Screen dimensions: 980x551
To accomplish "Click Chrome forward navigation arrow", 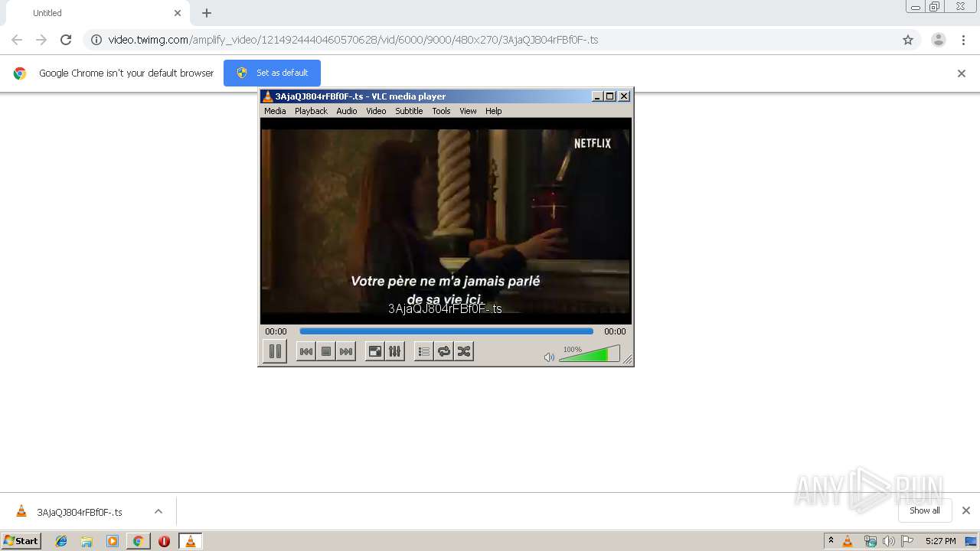I will [x=41, y=40].
